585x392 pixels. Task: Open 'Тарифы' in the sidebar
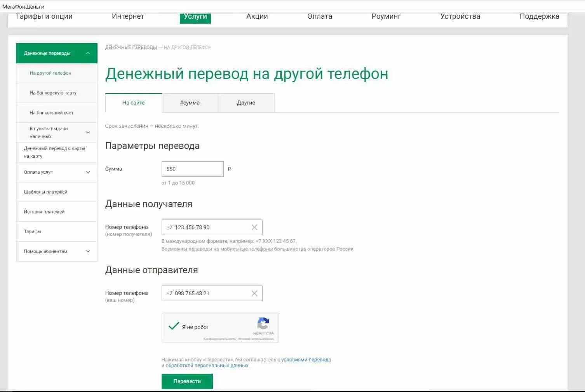56,232
